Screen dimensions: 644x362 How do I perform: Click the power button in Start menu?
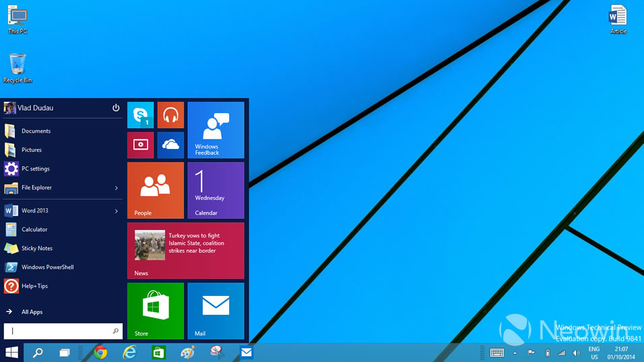(116, 108)
